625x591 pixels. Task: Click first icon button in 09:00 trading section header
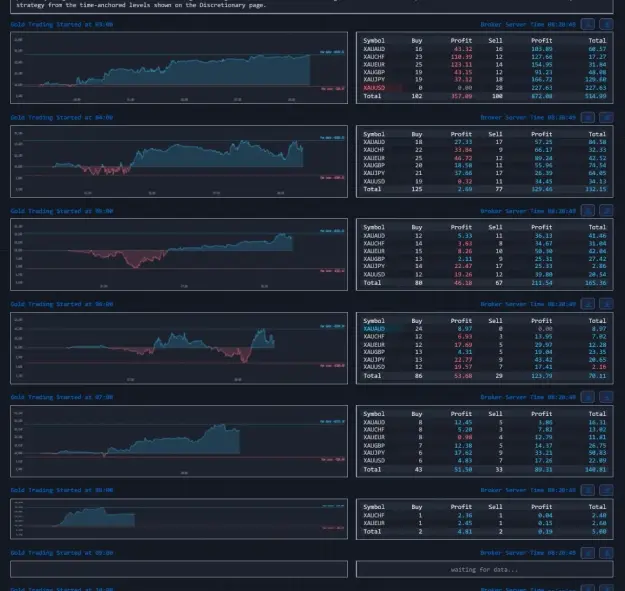coord(588,553)
